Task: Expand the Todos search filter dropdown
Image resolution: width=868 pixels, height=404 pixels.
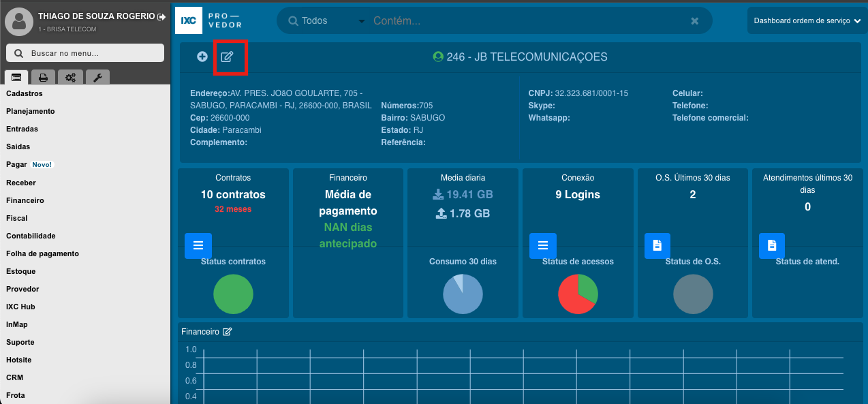Action: (x=327, y=21)
